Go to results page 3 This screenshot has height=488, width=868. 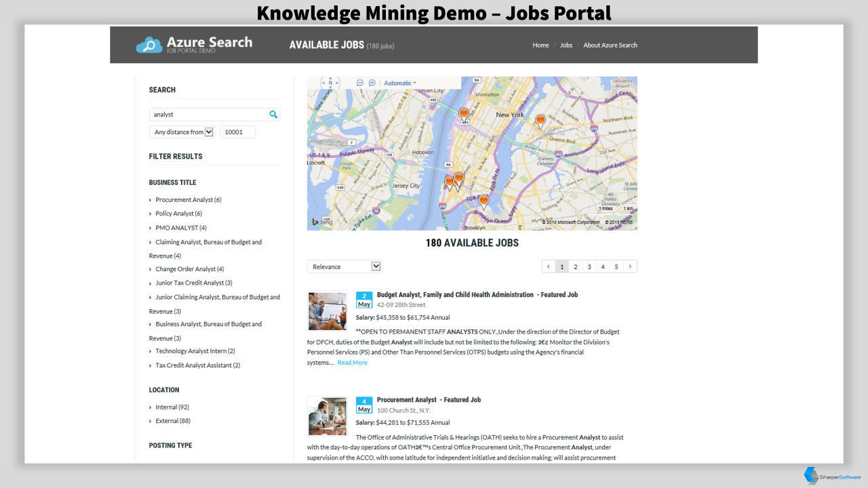pos(589,266)
